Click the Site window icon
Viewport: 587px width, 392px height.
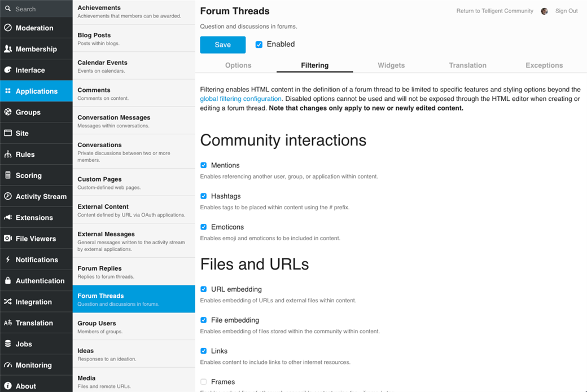tap(8, 133)
